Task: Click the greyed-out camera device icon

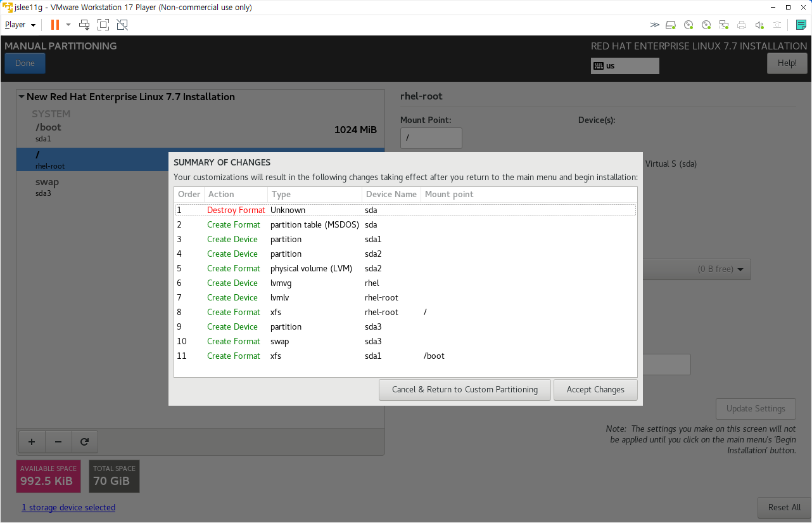Action: [x=777, y=25]
